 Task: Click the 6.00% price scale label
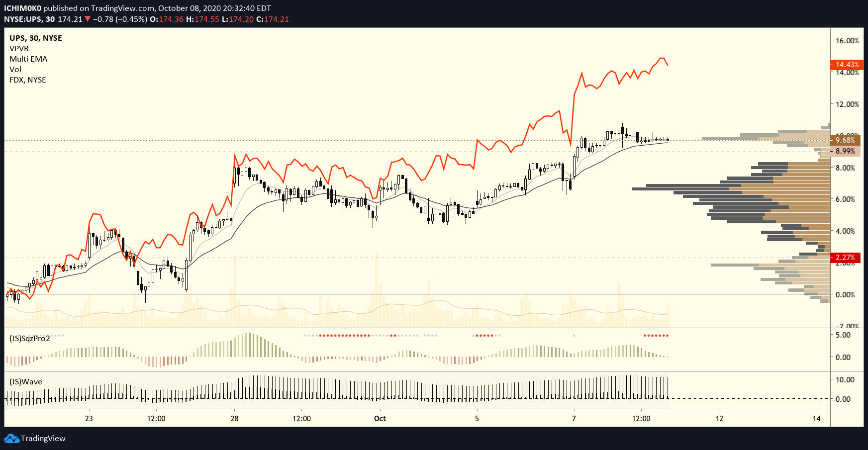(x=846, y=199)
